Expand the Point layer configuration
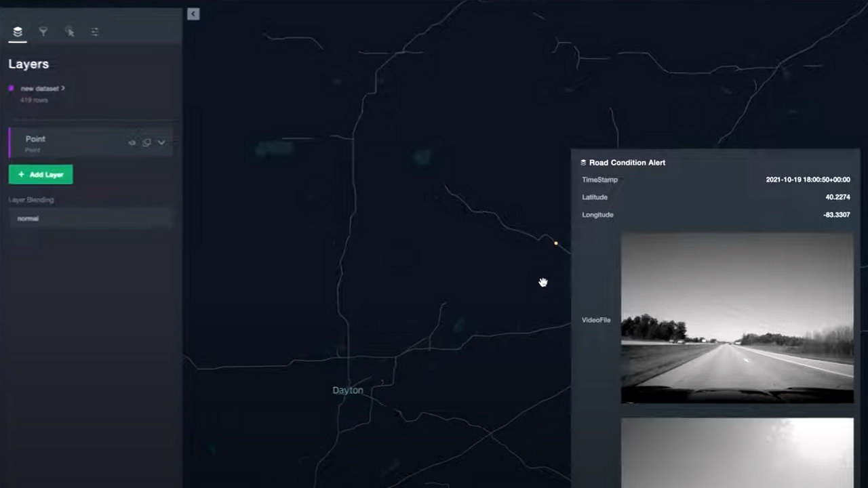Image resolution: width=868 pixels, height=488 pixels. coord(161,142)
